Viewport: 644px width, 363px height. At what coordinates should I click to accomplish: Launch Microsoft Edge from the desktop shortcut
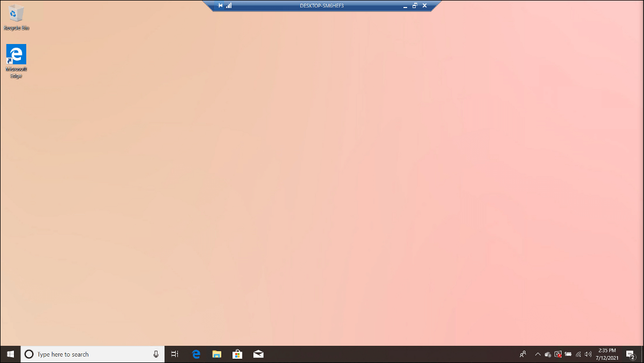(x=16, y=56)
